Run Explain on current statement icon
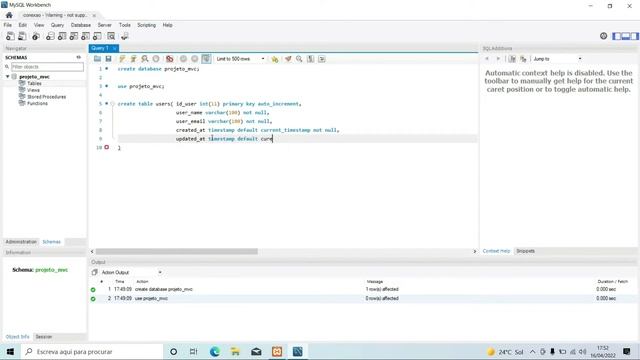The image size is (640, 360). (x=144, y=59)
